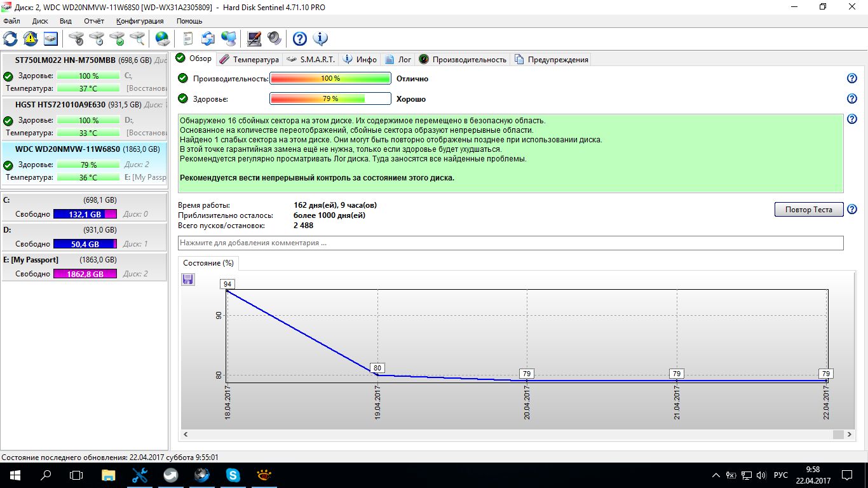868x488 pixels.
Task: Click the send report blue arrows icon
Action: (x=208, y=39)
